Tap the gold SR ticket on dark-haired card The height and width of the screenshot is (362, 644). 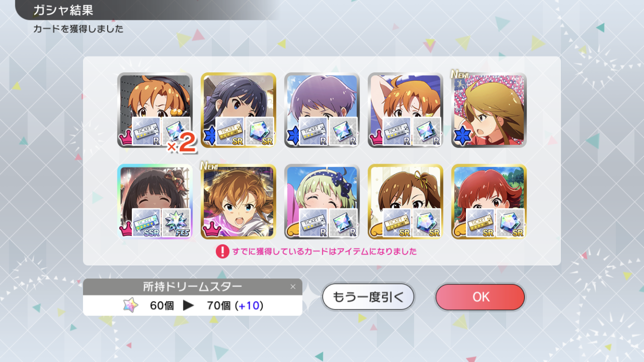coord(230,131)
